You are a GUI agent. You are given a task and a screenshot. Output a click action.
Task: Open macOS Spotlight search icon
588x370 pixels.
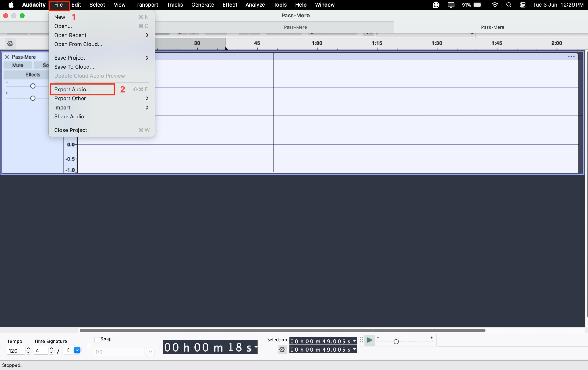point(509,5)
